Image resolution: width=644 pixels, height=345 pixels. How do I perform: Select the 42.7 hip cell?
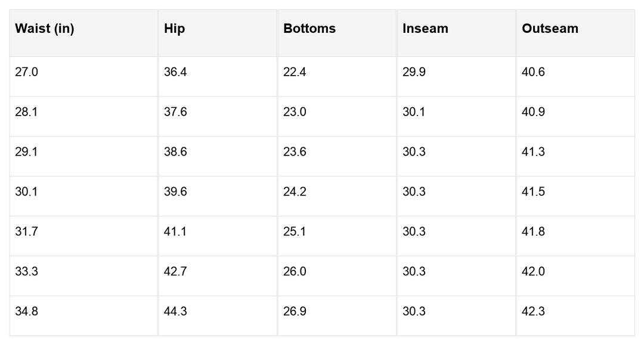tap(175, 272)
